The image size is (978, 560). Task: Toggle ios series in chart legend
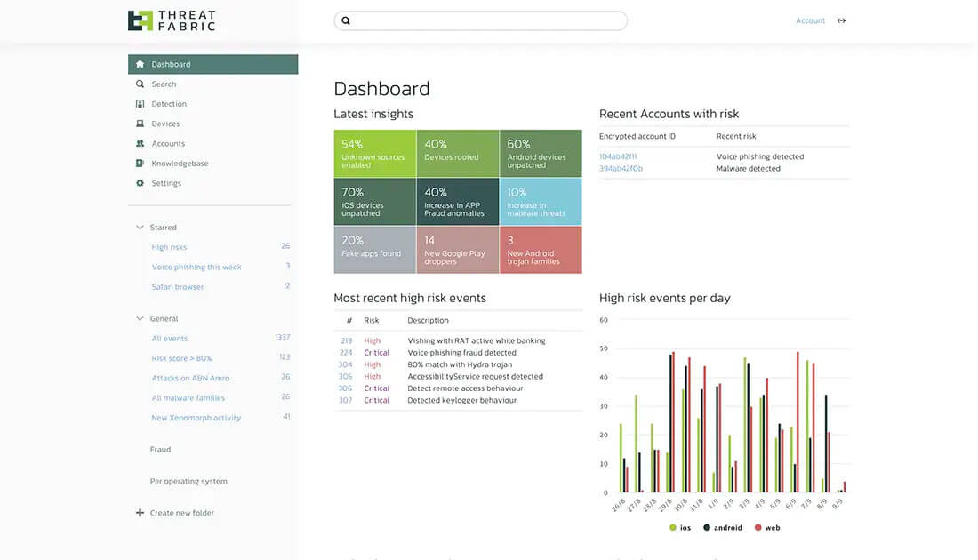(680, 528)
